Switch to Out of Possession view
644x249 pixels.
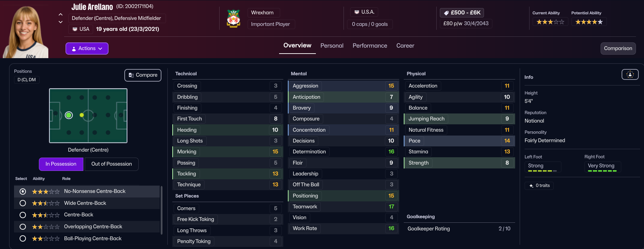coord(111,164)
